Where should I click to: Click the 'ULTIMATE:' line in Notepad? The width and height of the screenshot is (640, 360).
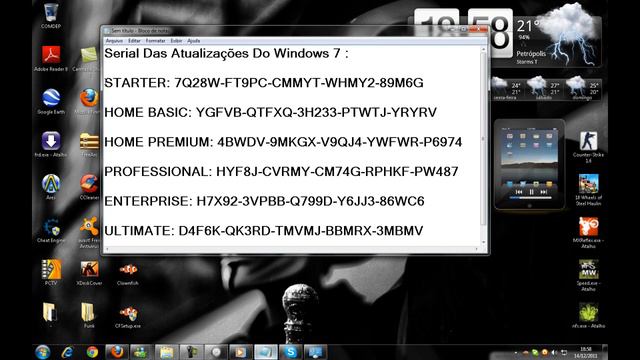pos(264,231)
